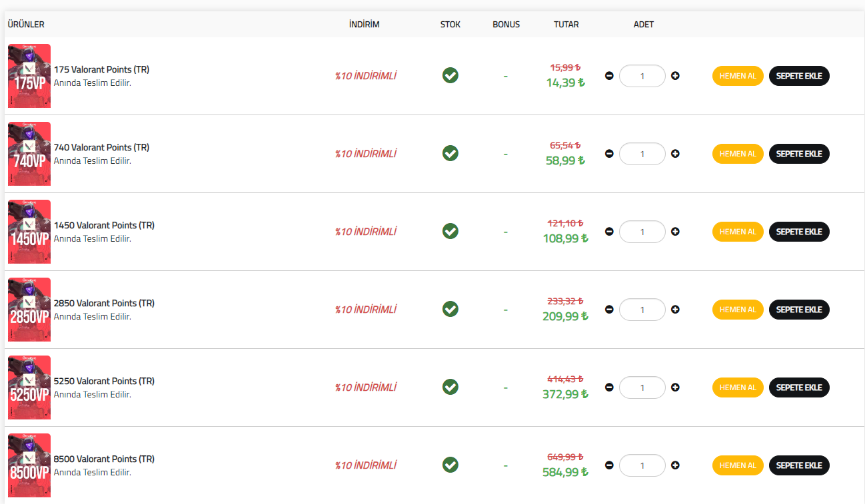Click the 58,99 ₺ discounted price
This screenshot has height=504, width=865.
(566, 160)
